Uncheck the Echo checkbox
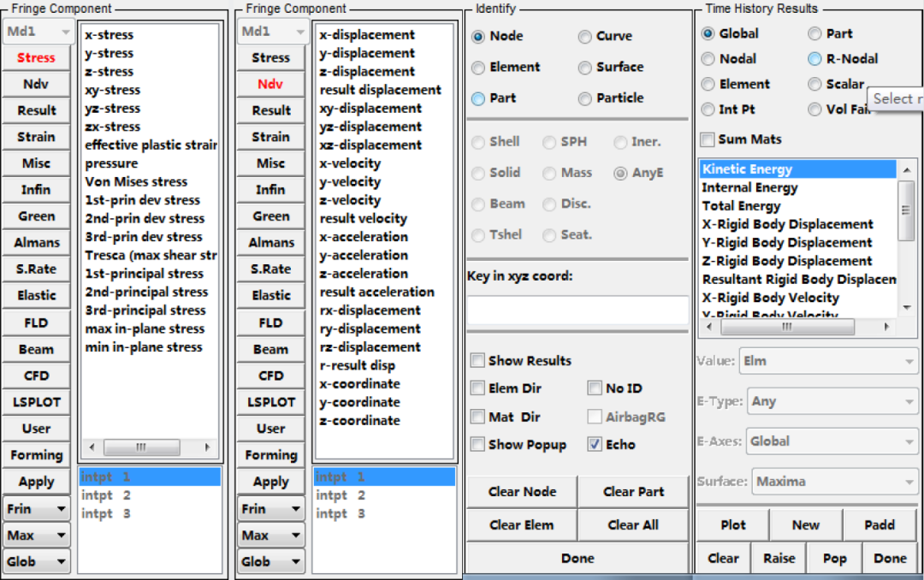924x580 pixels. [595, 444]
